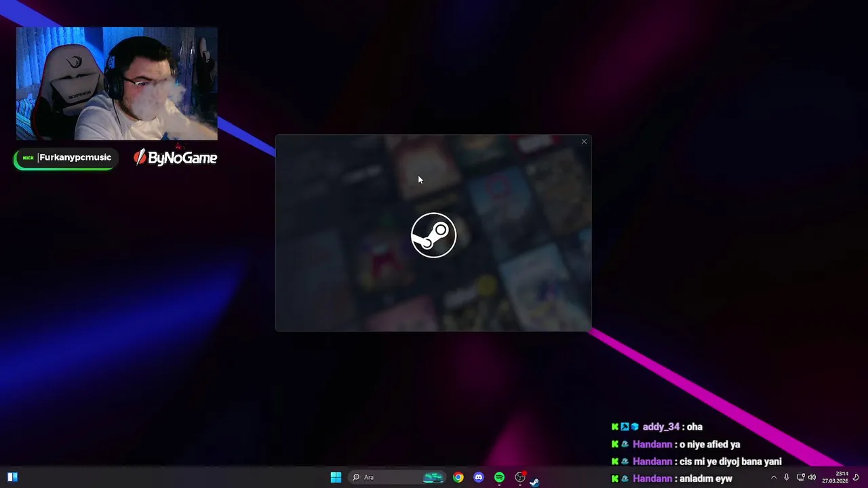Click the microphone tray icon

point(787,477)
